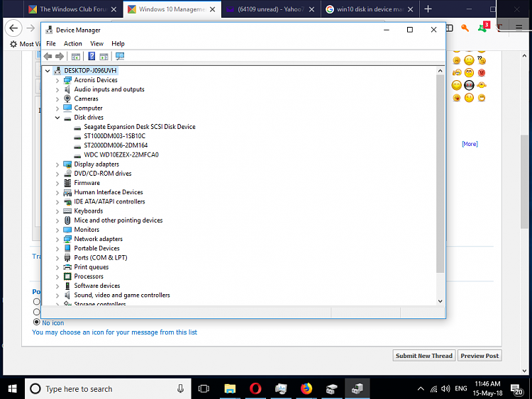Click Device Manager scroll up arrow
The width and height of the screenshot is (532, 399).
pos(440,71)
